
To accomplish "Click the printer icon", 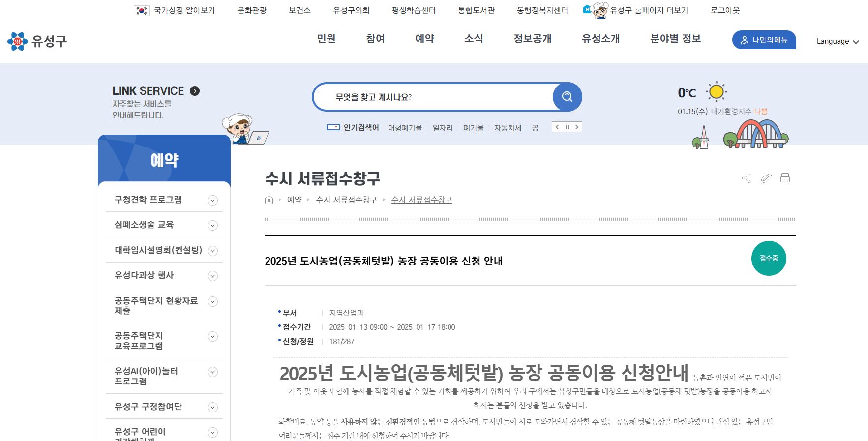I will point(785,178).
